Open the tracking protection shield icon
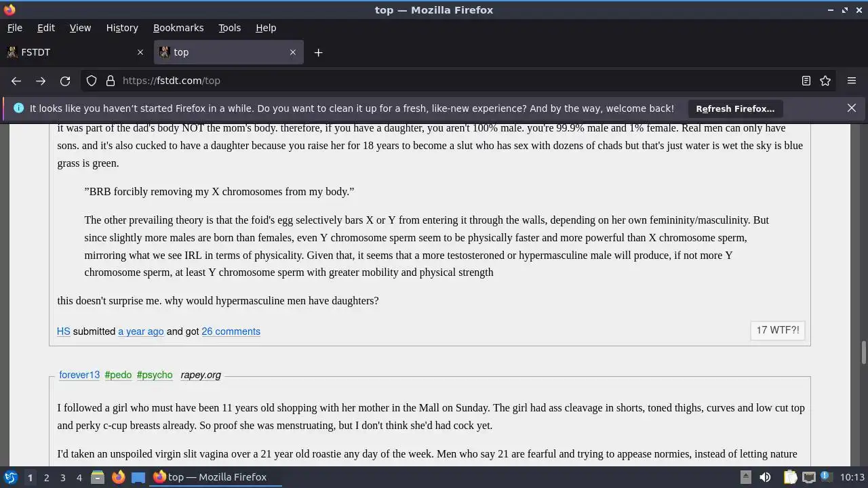The width and height of the screenshot is (868, 488). pos(92,81)
